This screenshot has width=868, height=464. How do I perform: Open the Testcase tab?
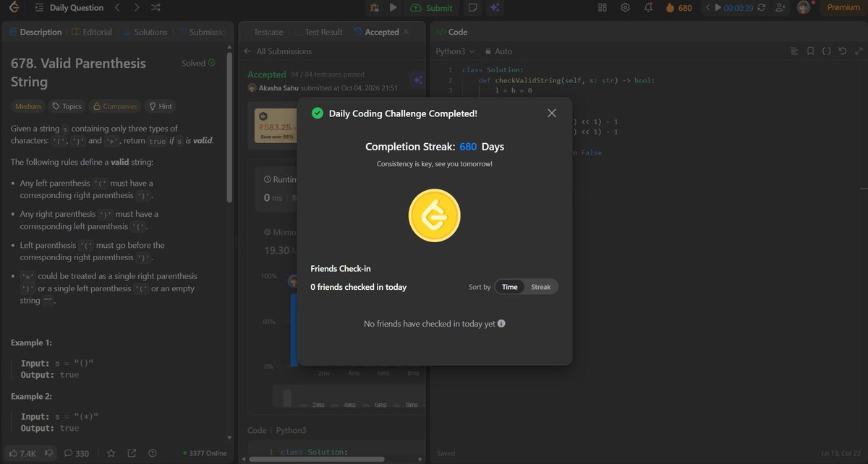[x=268, y=32]
